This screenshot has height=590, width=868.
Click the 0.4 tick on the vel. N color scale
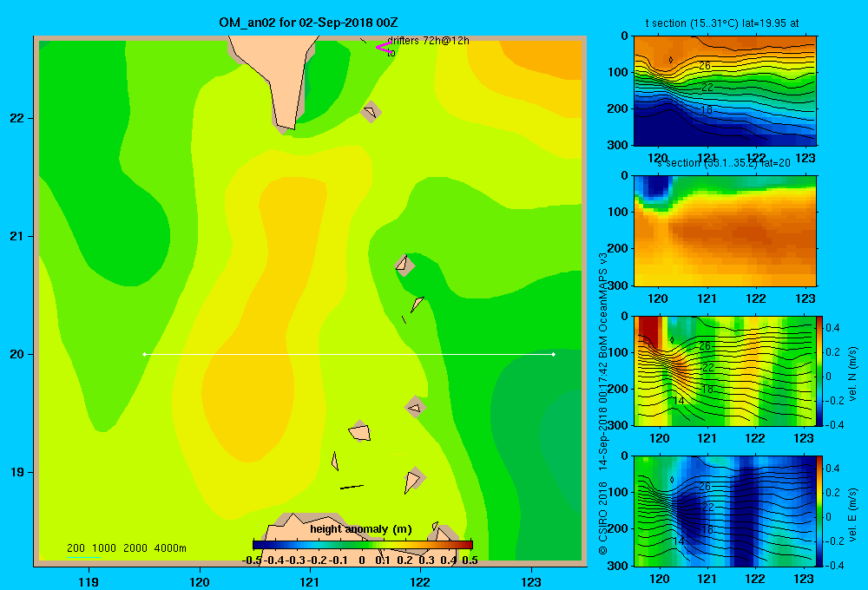click(832, 328)
